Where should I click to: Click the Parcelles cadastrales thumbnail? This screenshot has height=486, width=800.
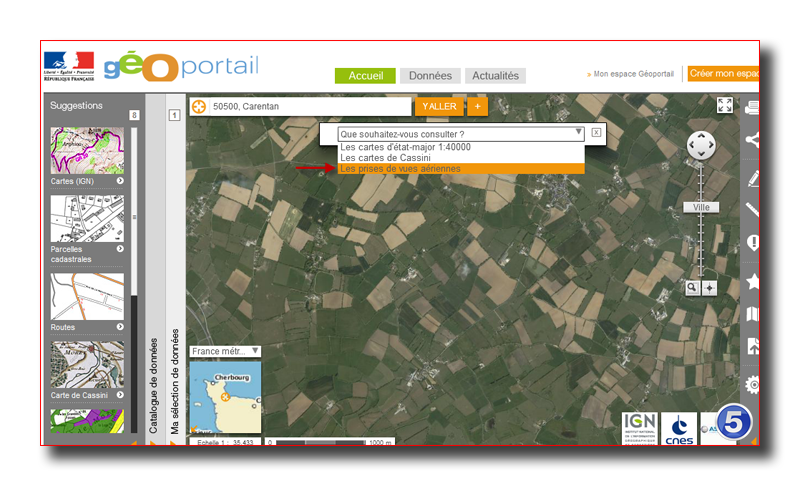point(87,218)
